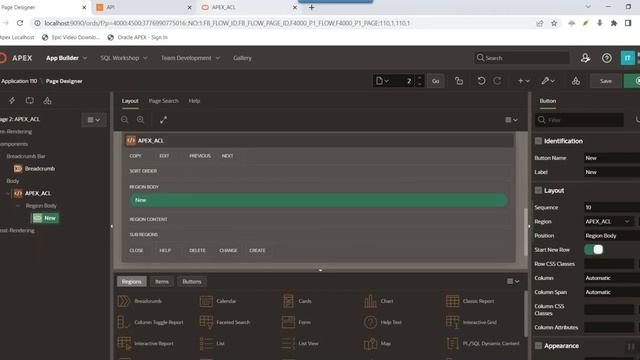Collapse the Appearance section
This screenshot has width=640, height=360.
(x=538, y=346)
